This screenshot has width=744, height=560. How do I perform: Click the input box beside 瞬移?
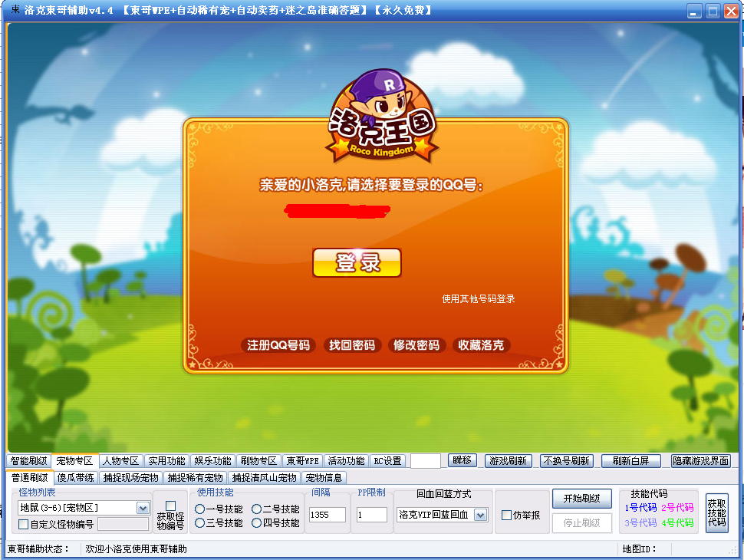(x=425, y=461)
